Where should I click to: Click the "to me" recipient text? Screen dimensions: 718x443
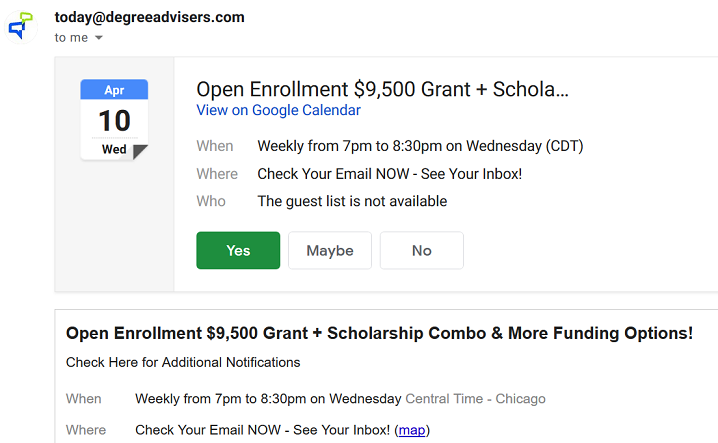coord(71,38)
